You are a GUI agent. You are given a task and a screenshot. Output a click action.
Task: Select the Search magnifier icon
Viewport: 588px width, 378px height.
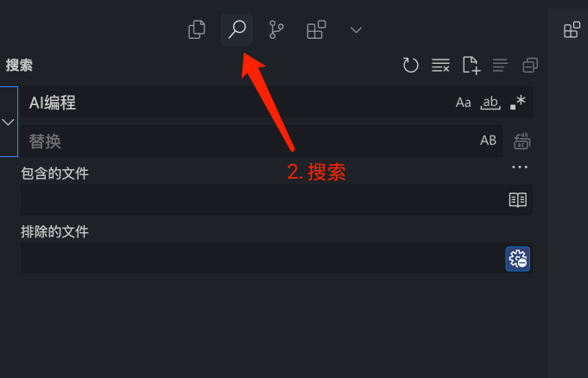coord(237,29)
